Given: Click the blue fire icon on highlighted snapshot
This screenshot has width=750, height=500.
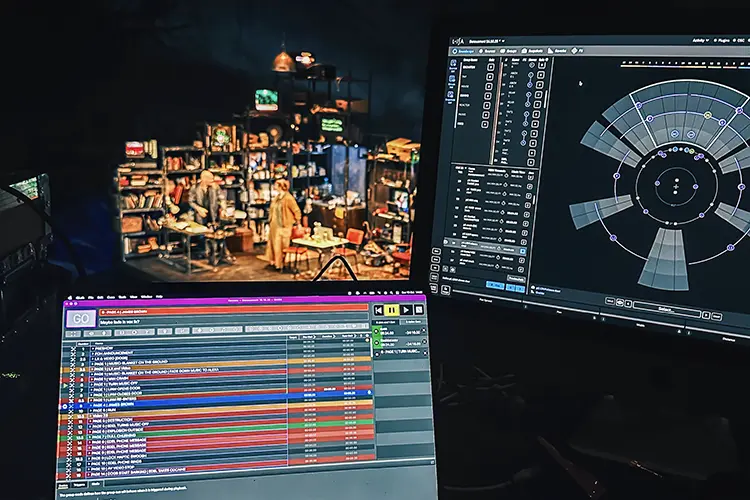Looking at the screenshot, I should coord(523,251).
